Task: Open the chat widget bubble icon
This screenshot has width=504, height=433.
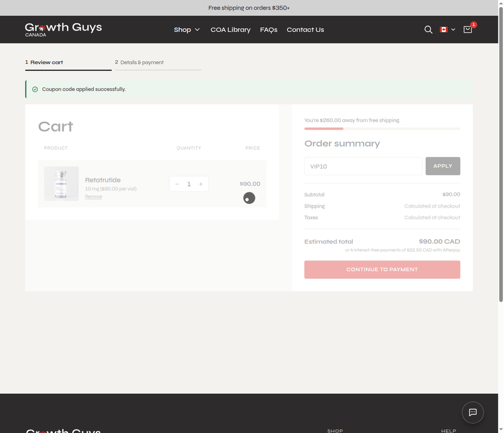Action: coord(472,413)
